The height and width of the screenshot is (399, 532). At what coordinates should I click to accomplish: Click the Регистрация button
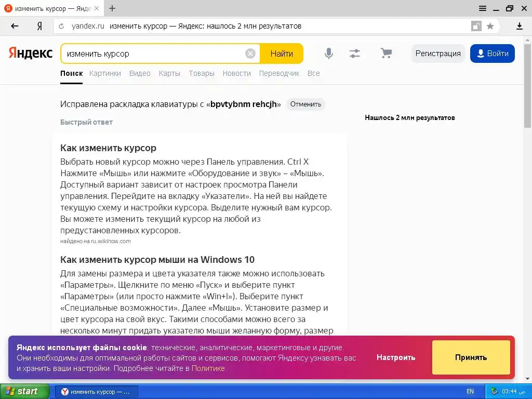tap(438, 54)
